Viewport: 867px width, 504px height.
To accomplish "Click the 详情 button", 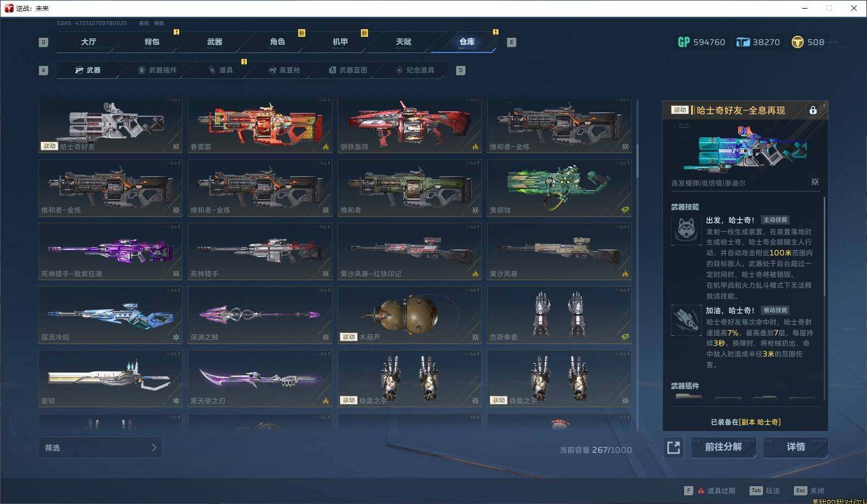I will click(796, 447).
